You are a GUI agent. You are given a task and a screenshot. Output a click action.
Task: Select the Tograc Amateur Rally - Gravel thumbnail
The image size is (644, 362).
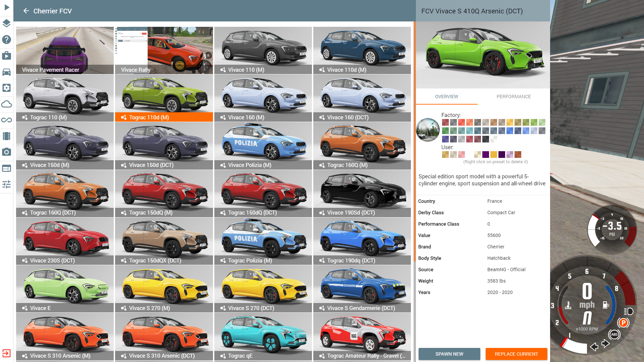pyautogui.click(x=362, y=336)
